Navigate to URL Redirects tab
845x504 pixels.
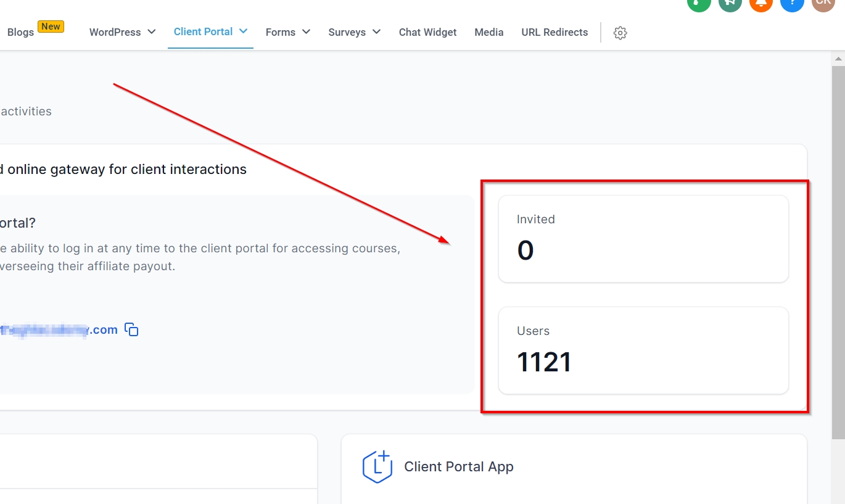click(x=554, y=32)
